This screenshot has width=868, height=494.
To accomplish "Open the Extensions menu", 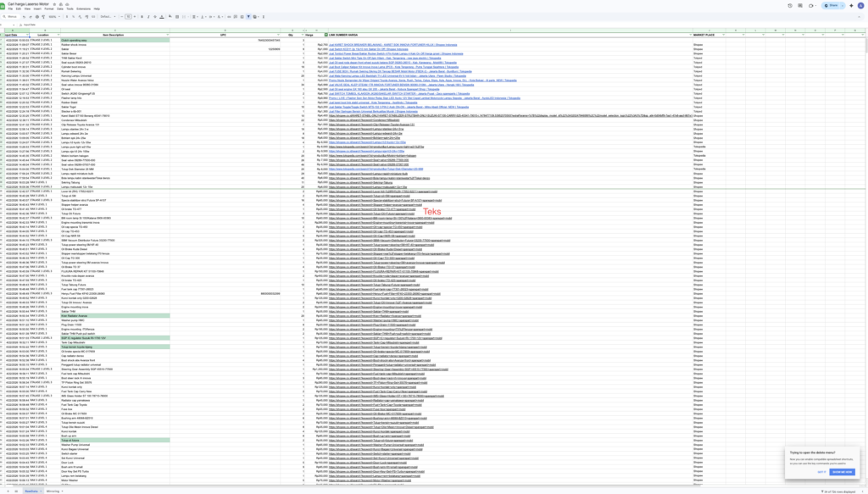I will [84, 8].
